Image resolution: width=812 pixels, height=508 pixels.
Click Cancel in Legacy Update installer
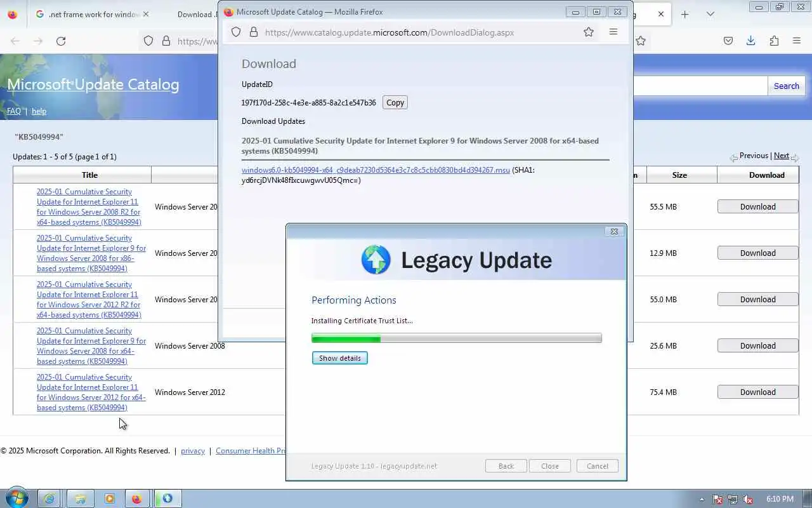click(598, 466)
